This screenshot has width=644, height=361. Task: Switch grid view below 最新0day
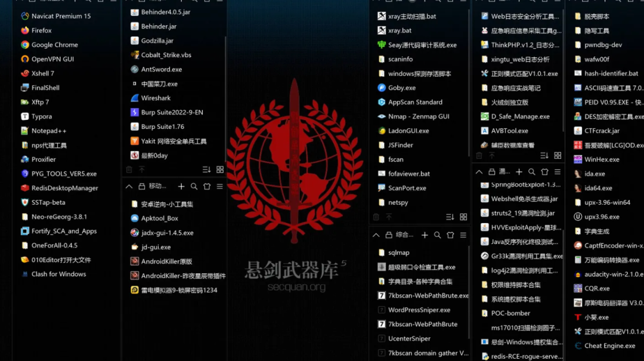[220, 170]
